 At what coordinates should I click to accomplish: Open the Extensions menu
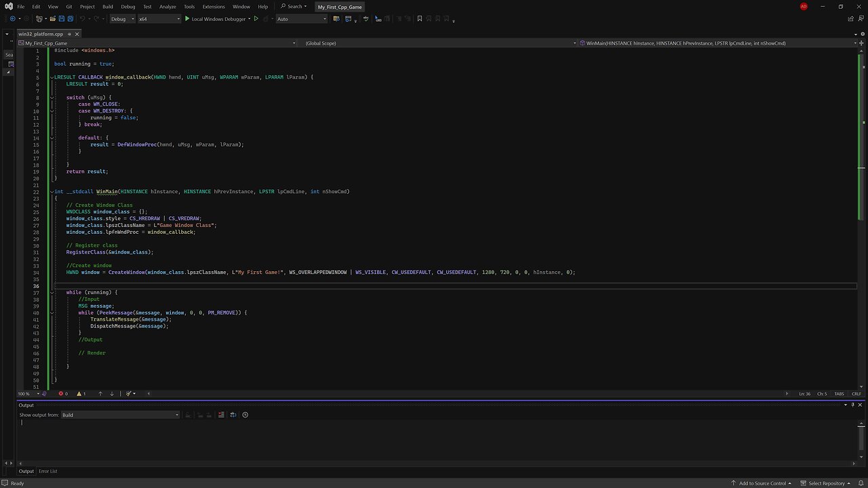(214, 6)
